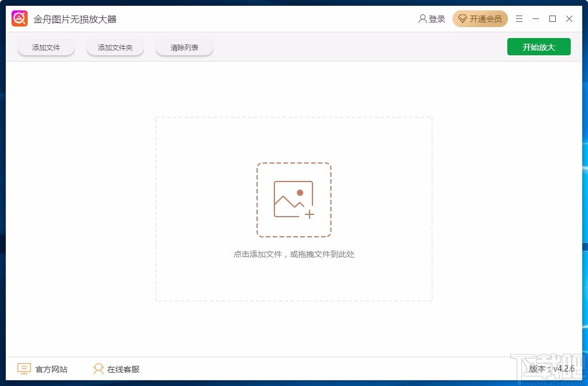Click the diamond icon on 开通会员 badge
This screenshot has width=588, height=386.
pyautogui.click(x=462, y=18)
